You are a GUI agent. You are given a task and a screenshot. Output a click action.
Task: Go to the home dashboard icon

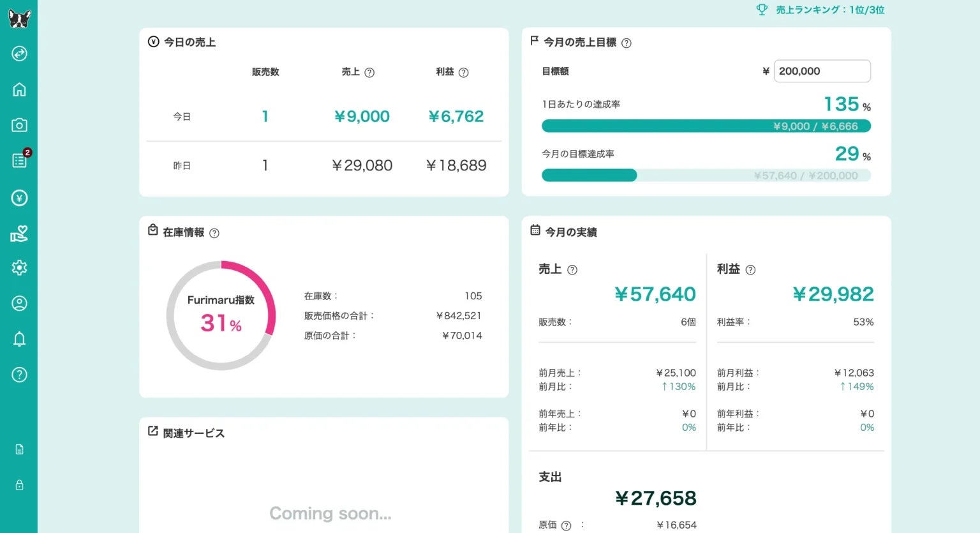(x=19, y=89)
